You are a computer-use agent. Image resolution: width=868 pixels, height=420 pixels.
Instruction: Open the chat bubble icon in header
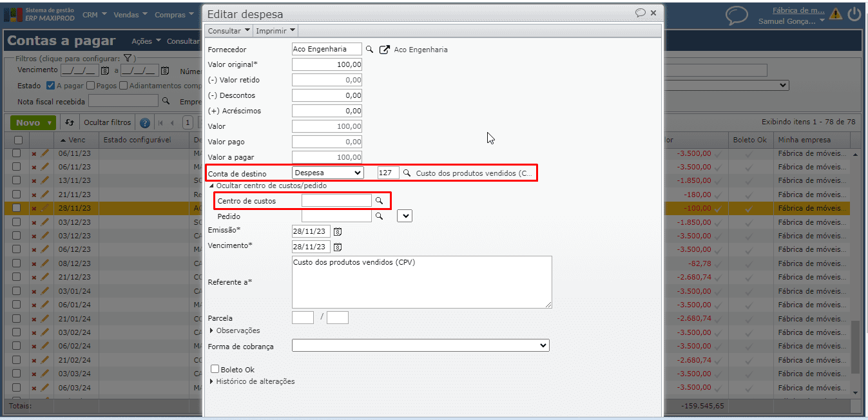[x=737, y=14]
